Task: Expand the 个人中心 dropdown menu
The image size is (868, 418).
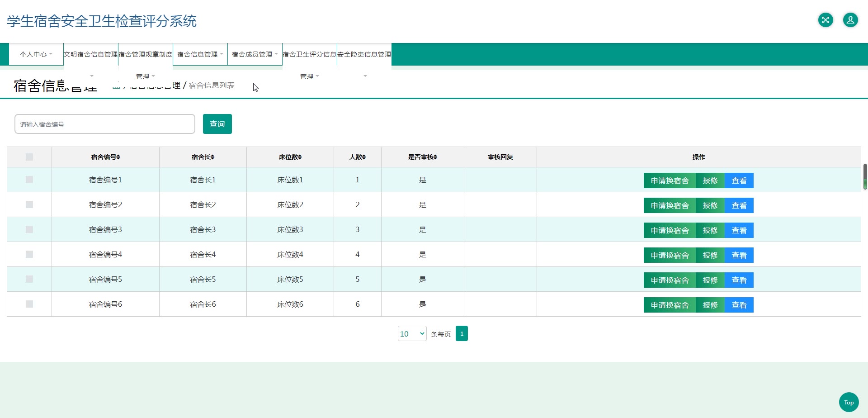Action: tap(36, 54)
